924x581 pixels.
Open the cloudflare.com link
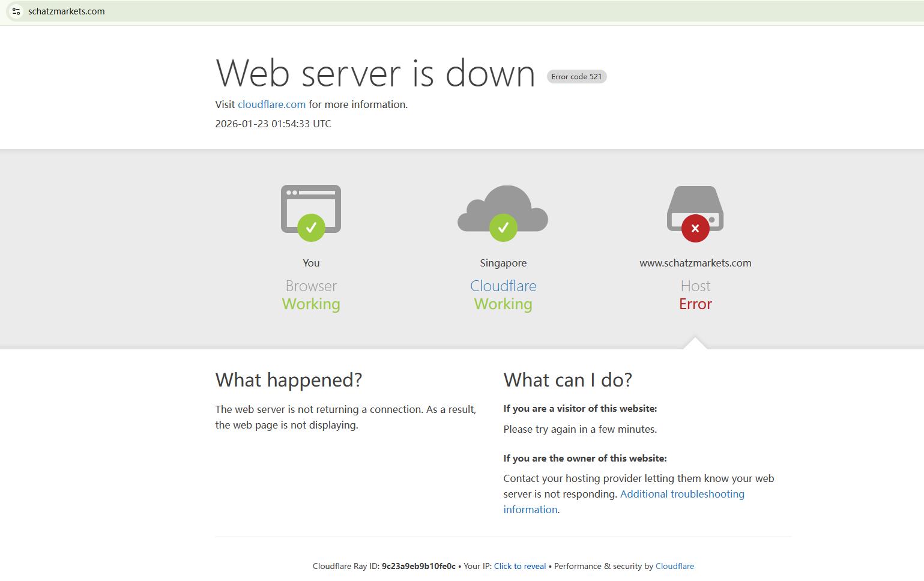[271, 104]
